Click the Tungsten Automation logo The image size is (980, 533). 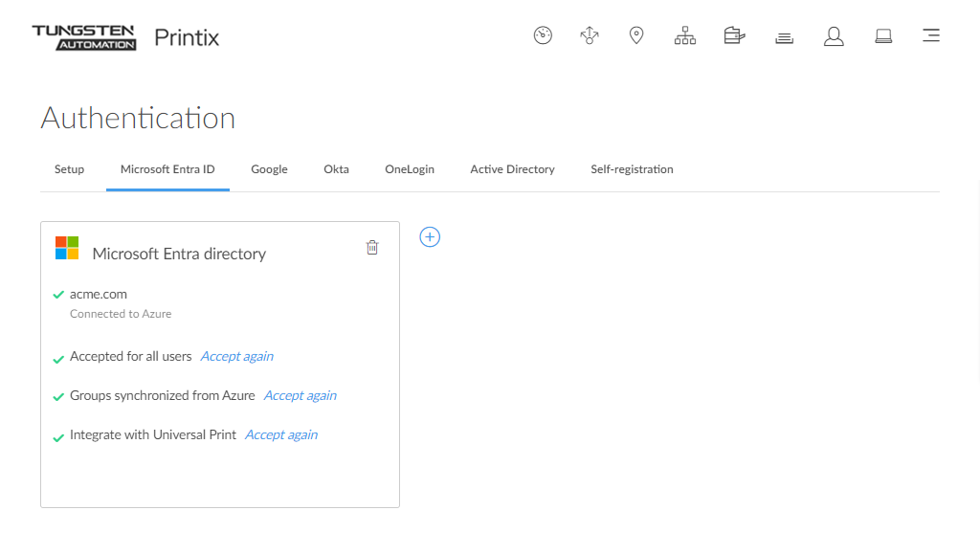pyautogui.click(x=84, y=37)
